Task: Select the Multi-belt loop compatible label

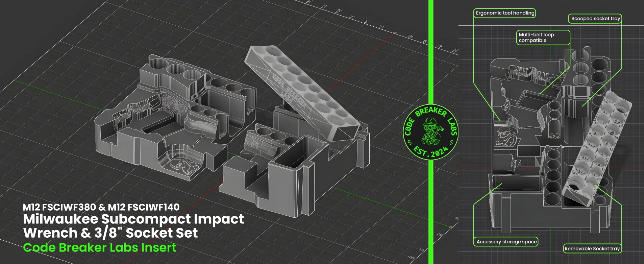Action: [543, 38]
